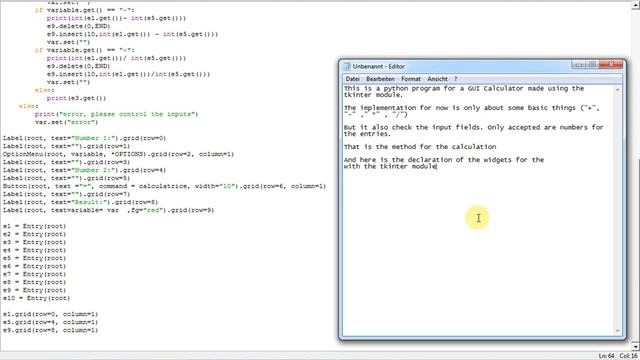
Task: Click the 'Col: 16' status bar entry
Action: click(629, 356)
